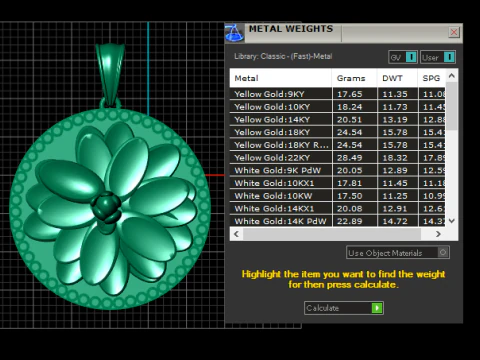Select the Yellow Gold:9KY row
This screenshot has width=480, height=360.
pos(338,94)
